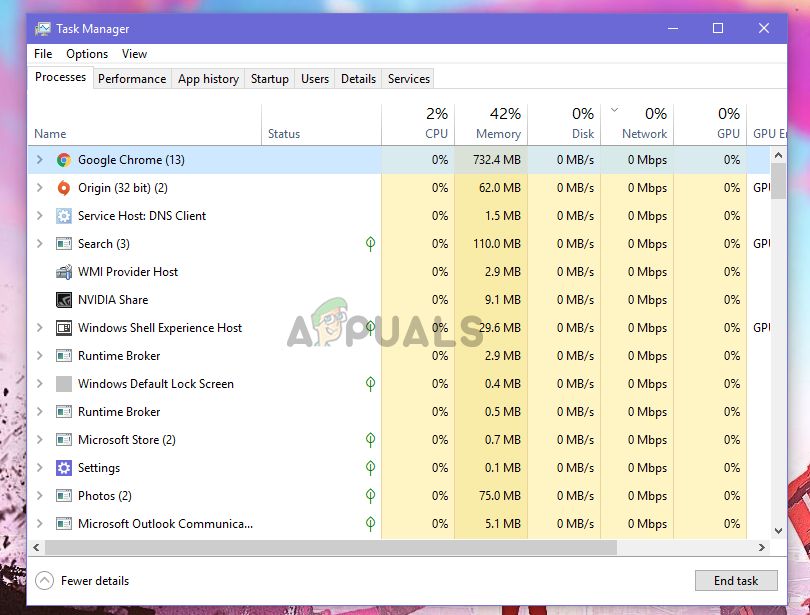The height and width of the screenshot is (615, 810).
Task: Click the End task button
Action: tap(736, 580)
